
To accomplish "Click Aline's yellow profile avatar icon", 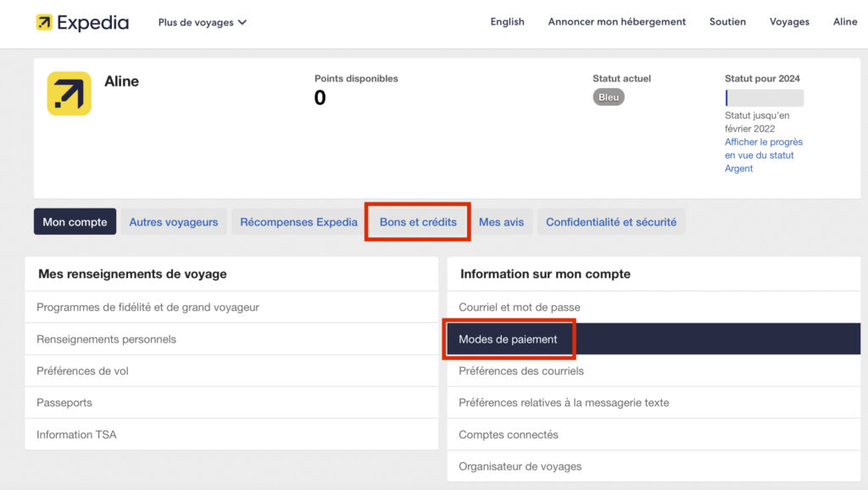I will (69, 93).
